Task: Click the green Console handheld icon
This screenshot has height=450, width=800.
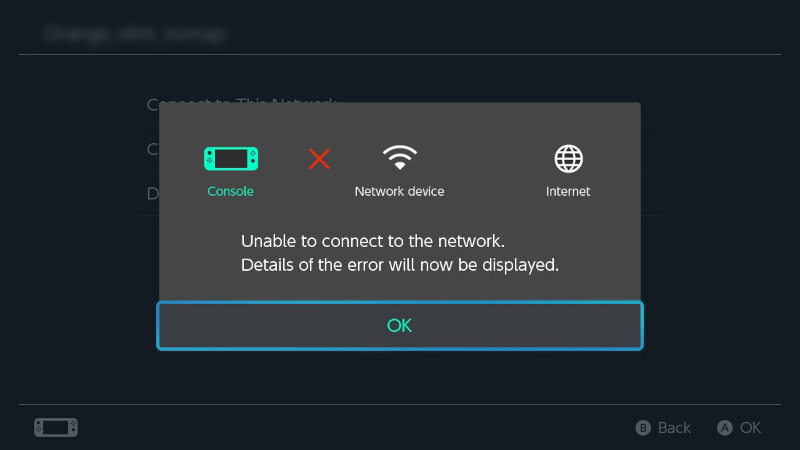Action: (231, 159)
